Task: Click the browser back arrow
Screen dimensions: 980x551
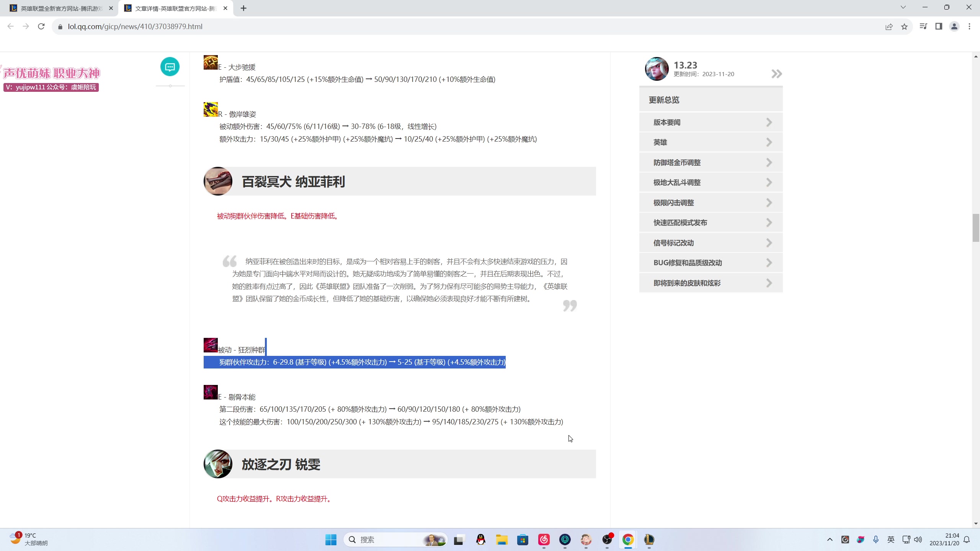Action: (11, 26)
